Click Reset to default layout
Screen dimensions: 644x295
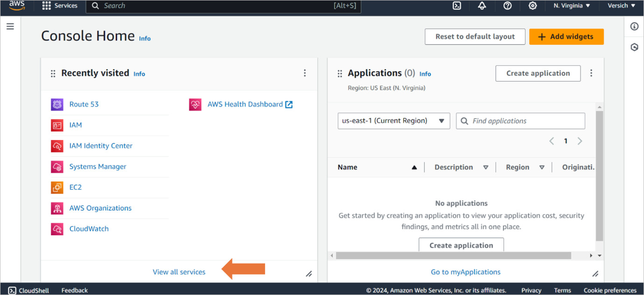coord(475,36)
